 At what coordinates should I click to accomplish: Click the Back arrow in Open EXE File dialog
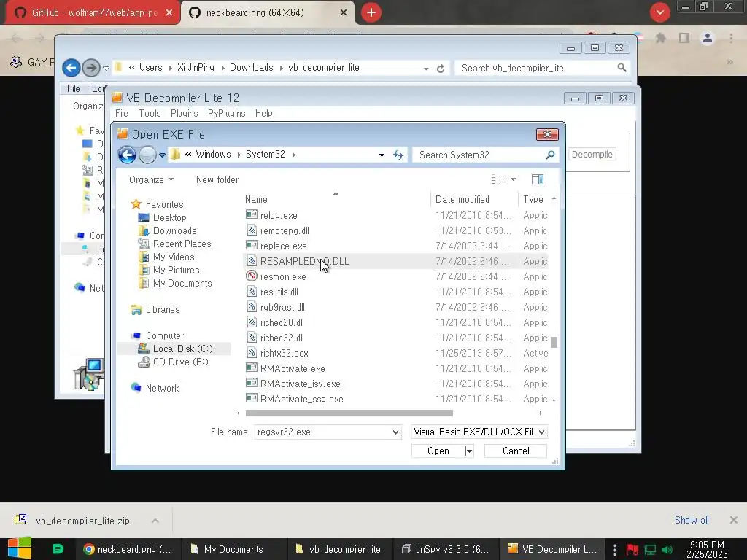tap(127, 155)
